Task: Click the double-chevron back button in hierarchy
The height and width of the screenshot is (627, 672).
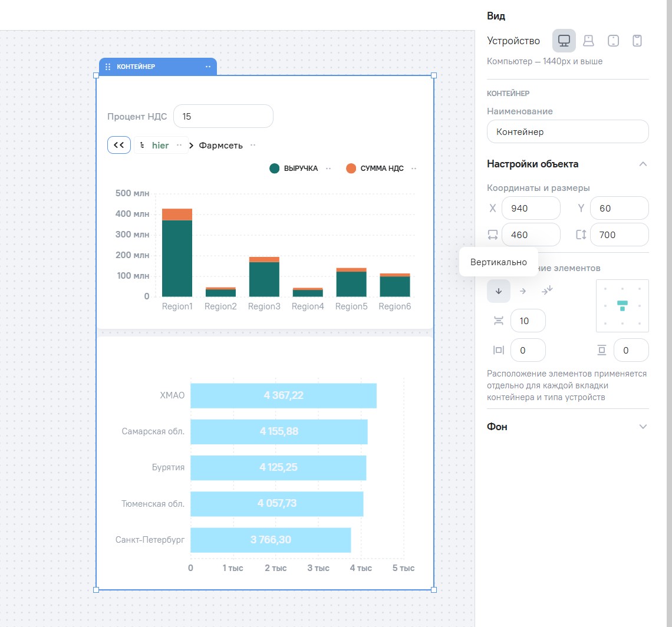Action: pyautogui.click(x=119, y=145)
